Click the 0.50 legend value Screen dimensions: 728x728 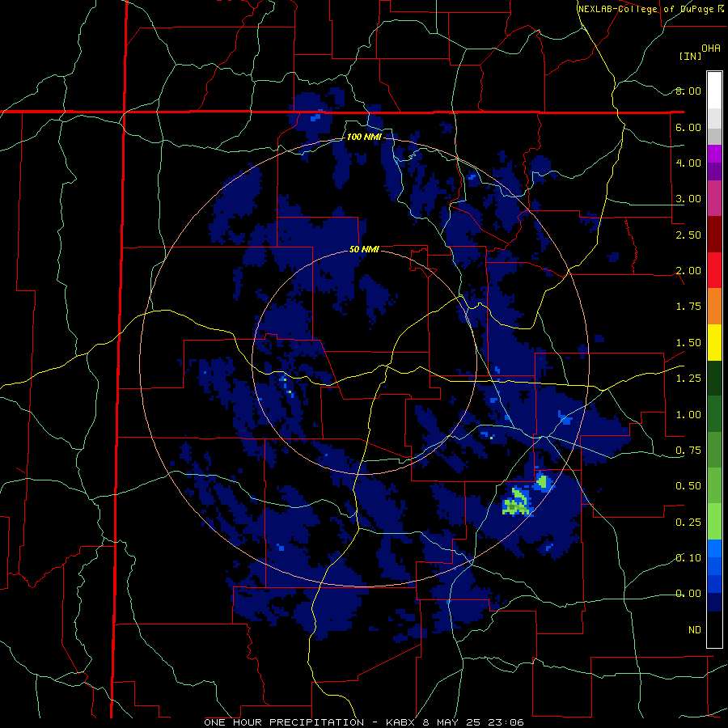tap(688, 486)
